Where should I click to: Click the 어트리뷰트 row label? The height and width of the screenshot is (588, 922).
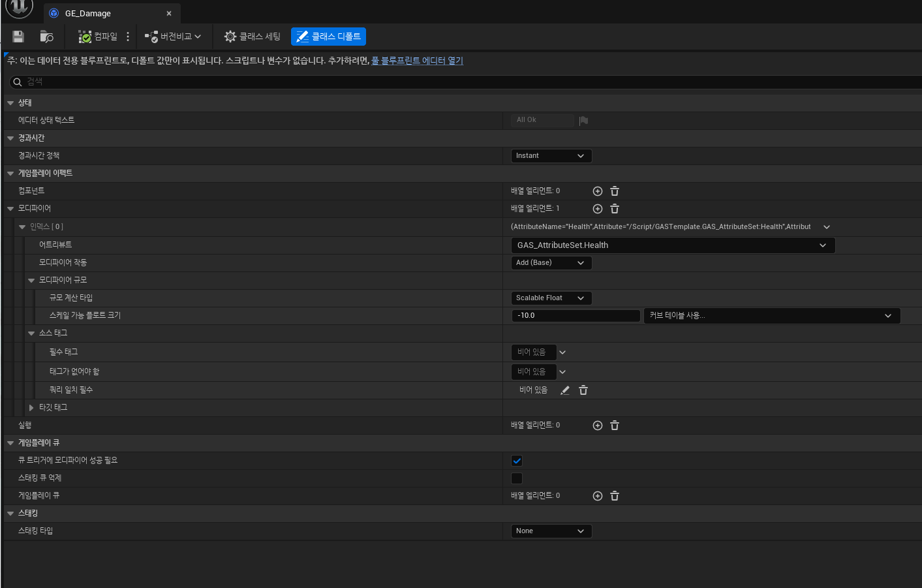(x=55, y=245)
